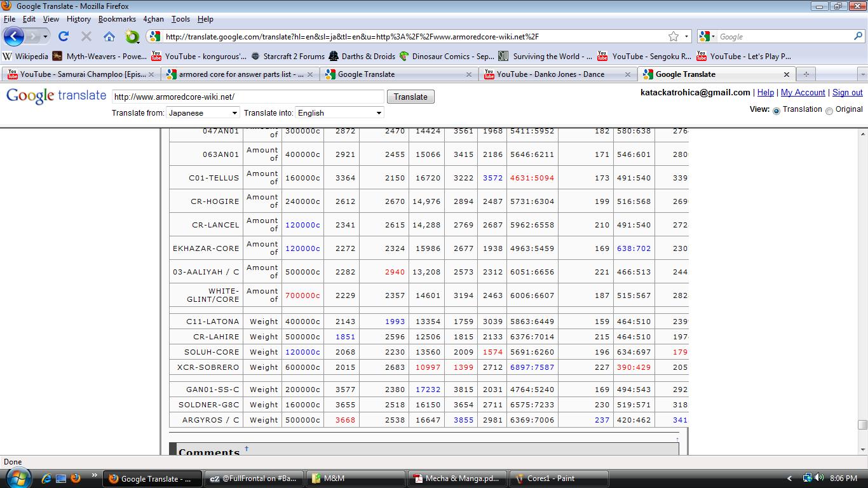This screenshot has width=868, height=488.
Task: Click the Google Translate logo
Action: (56, 96)
